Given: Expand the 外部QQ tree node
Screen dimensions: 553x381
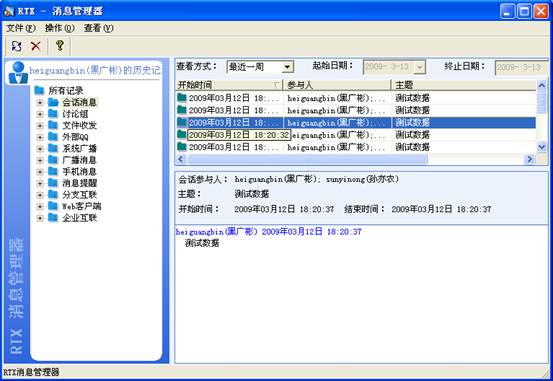Looking at the screenshot, I should [x=40, y=137].
